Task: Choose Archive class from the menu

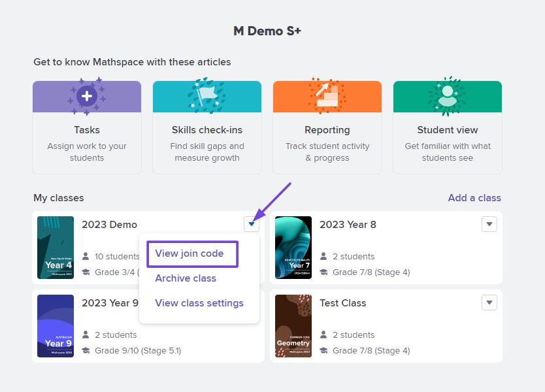Action: pyautogui.click(x=186, y=278)
